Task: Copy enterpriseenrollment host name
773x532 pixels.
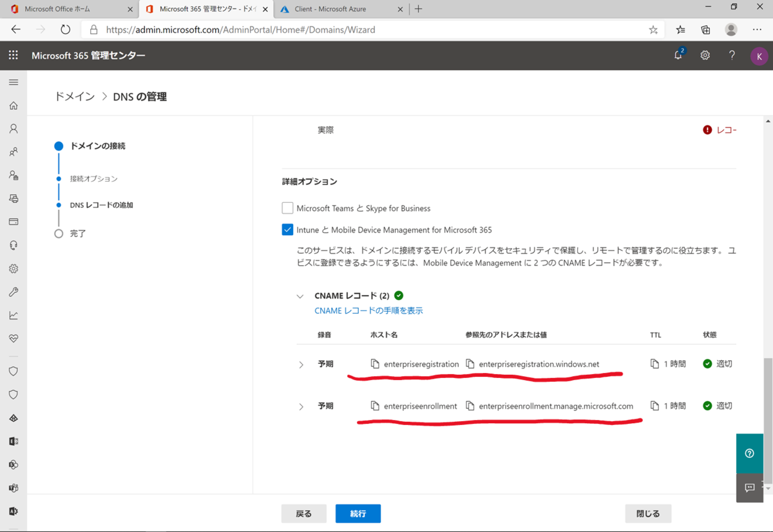Action: point(375,406)
